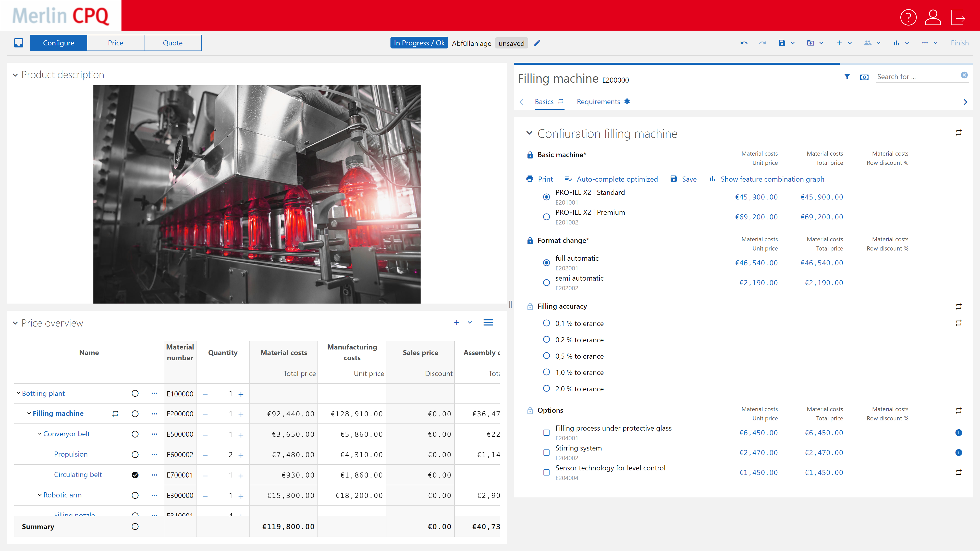Click the Search for input field
Viewport: 980px width, 551px height.
pyautogui.click(x=917, y=77)
